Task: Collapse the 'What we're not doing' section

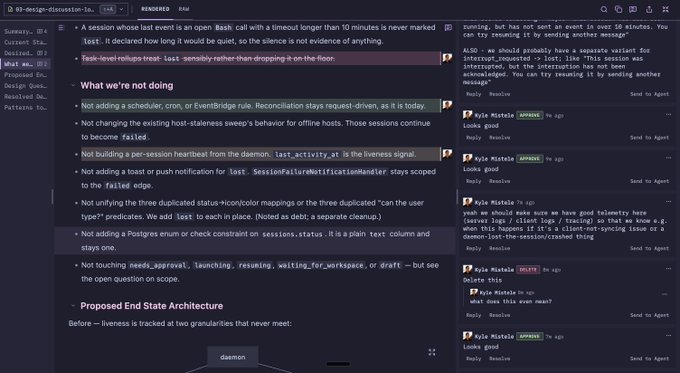Action: click(73, 85)
